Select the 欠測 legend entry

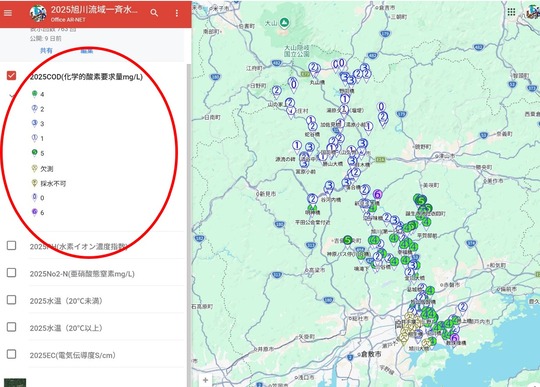click(42, 169)
